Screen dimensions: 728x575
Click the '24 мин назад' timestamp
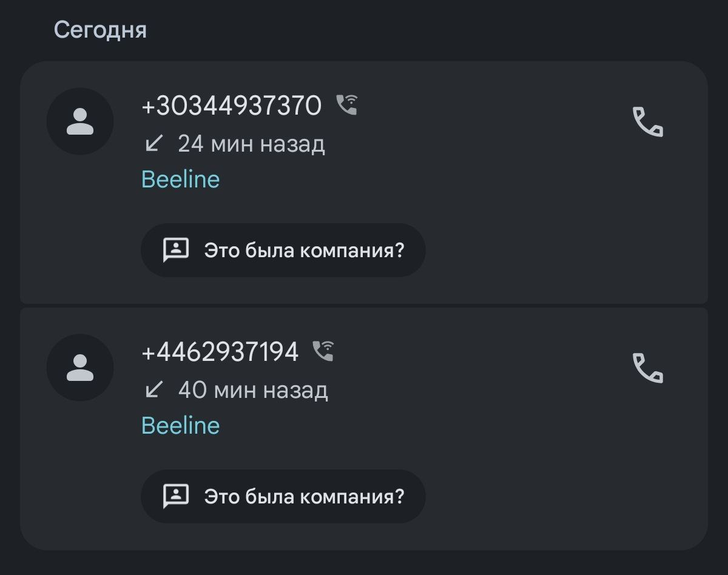(251, 144)
